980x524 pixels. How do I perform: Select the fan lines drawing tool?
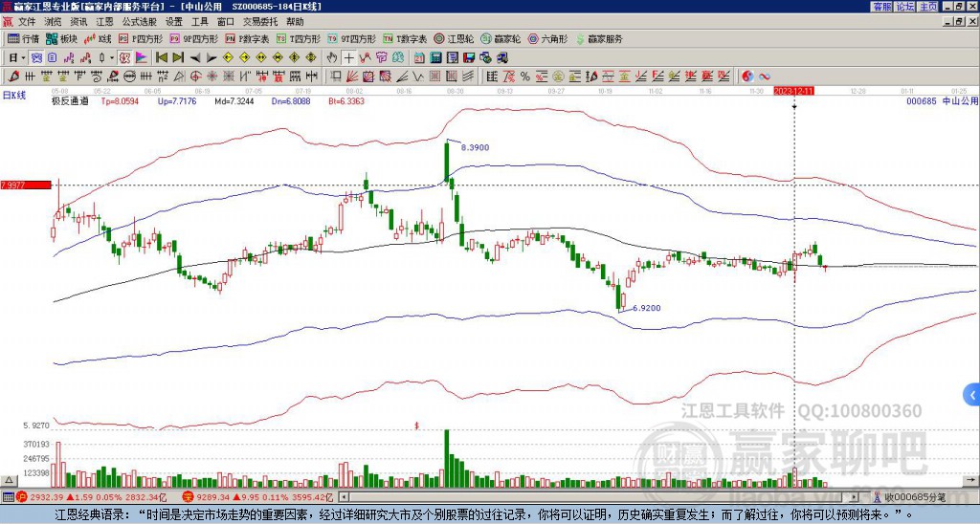tap(352, 76)
